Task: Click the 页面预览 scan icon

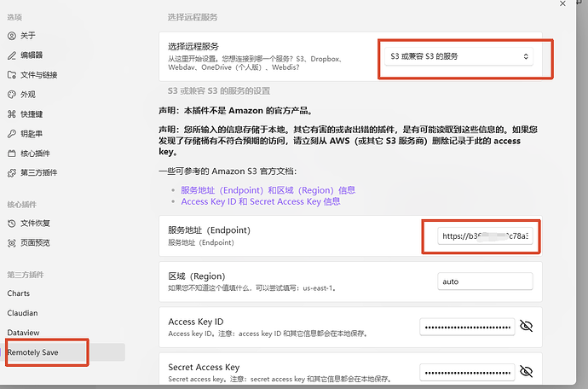Action: (x=12, y=243)
